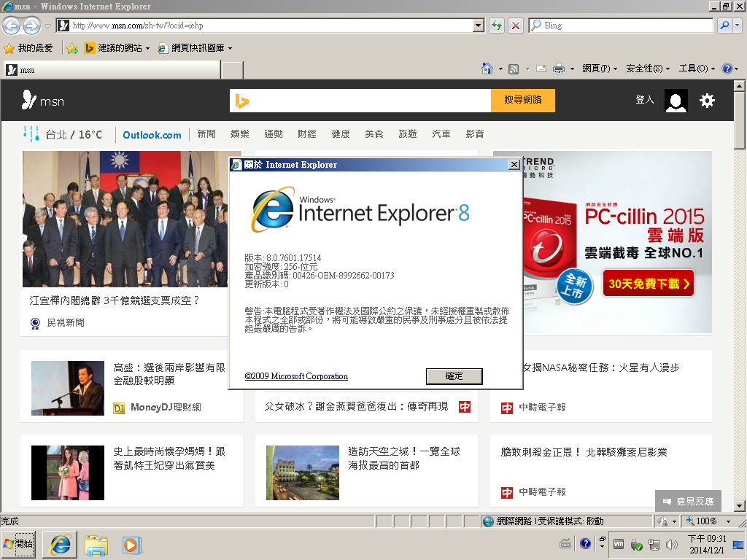The width and height of the screenshot is (747, 560).
Task: Click the Show desktop icon by clock
Action: pos(739,545)
